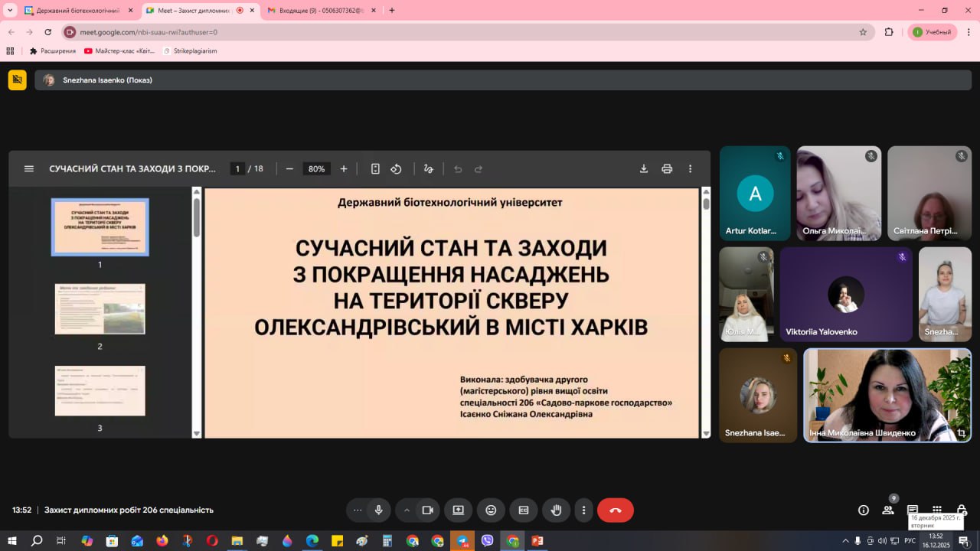Image resolution: width=980 pixels, height=551 pixels.
Task: Toggle the camera on or off
Action: pos(427,510)
